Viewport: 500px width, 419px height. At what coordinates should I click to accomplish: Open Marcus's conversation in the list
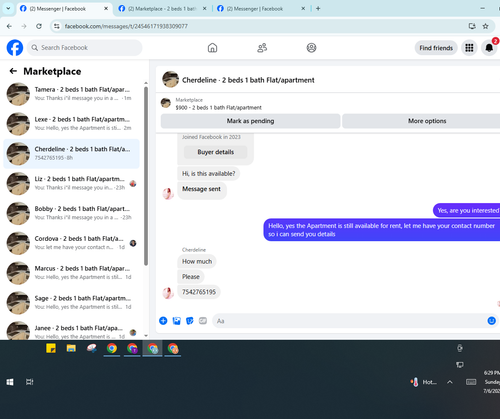[71, 273]
